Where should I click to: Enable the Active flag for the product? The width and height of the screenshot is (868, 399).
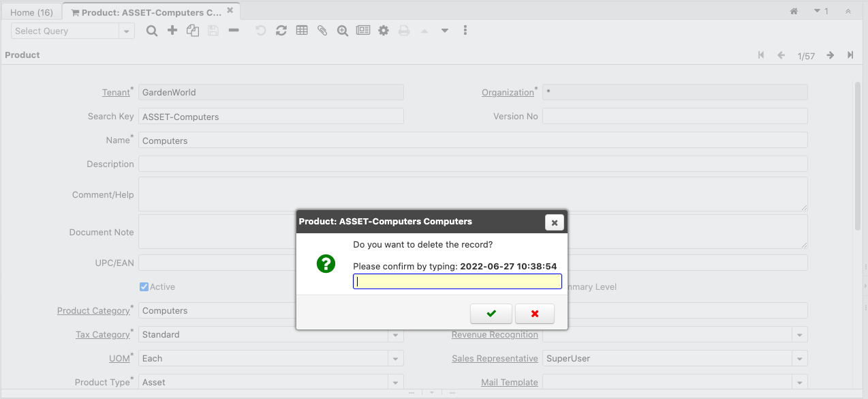pyautogui.click(x=143, y=286)
